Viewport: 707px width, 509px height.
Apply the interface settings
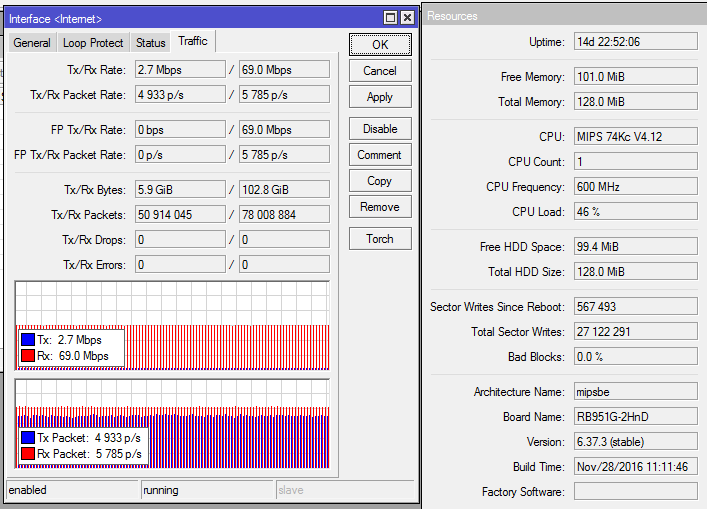379,97
